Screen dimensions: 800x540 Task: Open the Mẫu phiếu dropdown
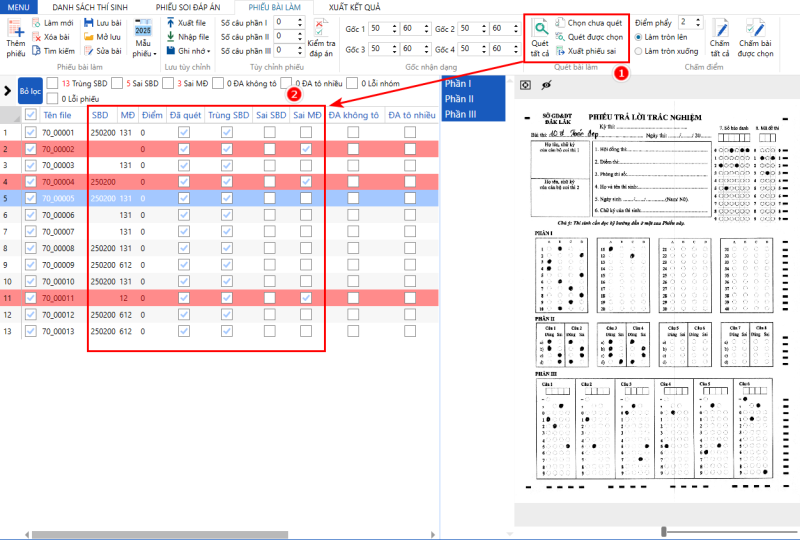[x=143, y=38]
